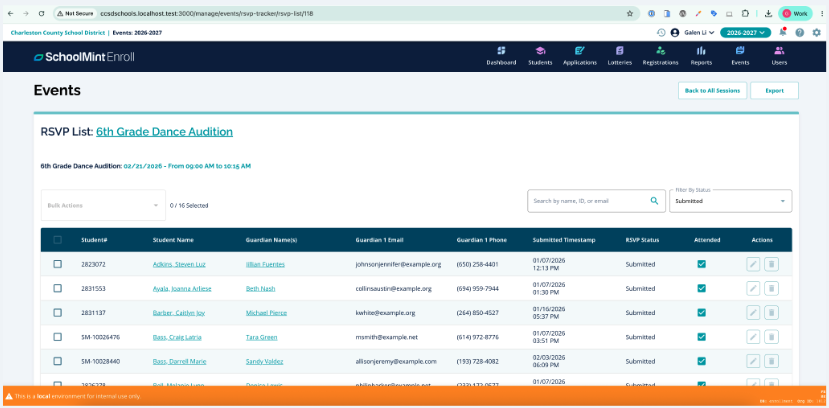829x408 pixels.
Task: Click phone number (264) 850-4527
Action: tap(477, 313)
